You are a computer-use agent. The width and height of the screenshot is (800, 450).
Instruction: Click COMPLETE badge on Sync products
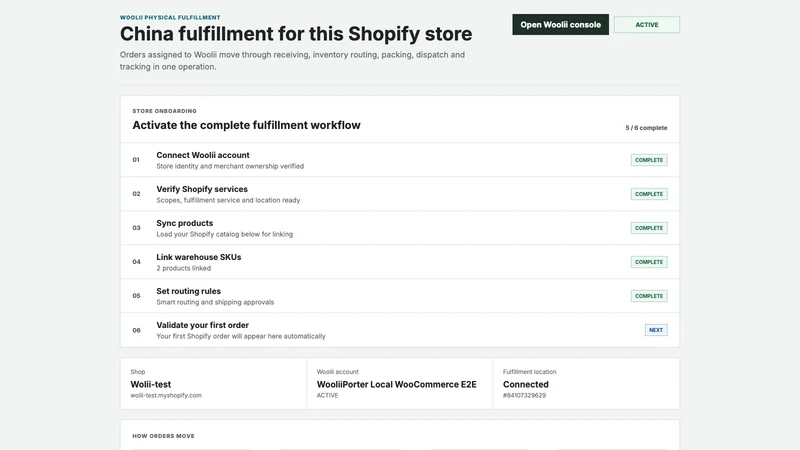(649, 228)
